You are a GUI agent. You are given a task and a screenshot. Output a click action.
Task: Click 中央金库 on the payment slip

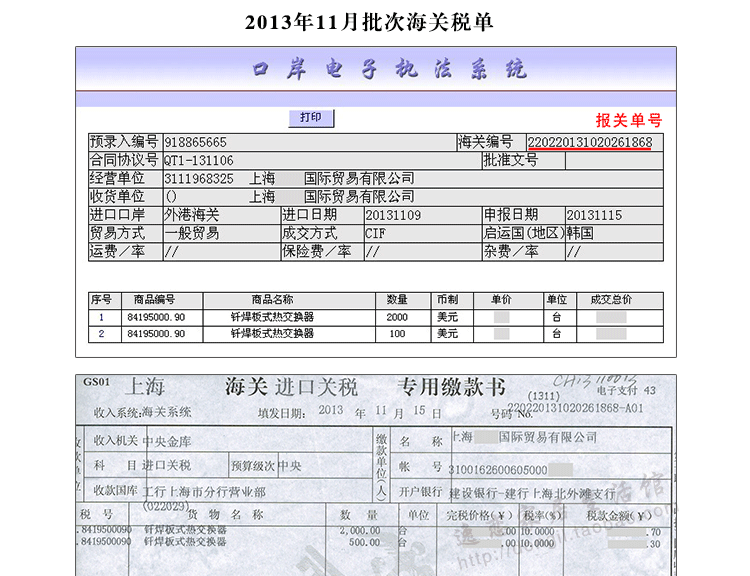tap(167, 442)
